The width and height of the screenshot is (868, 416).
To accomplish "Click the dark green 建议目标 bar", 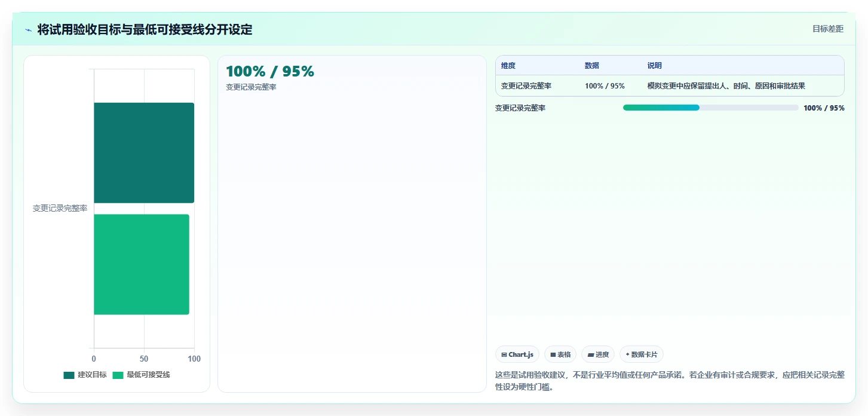I will 144,153.
